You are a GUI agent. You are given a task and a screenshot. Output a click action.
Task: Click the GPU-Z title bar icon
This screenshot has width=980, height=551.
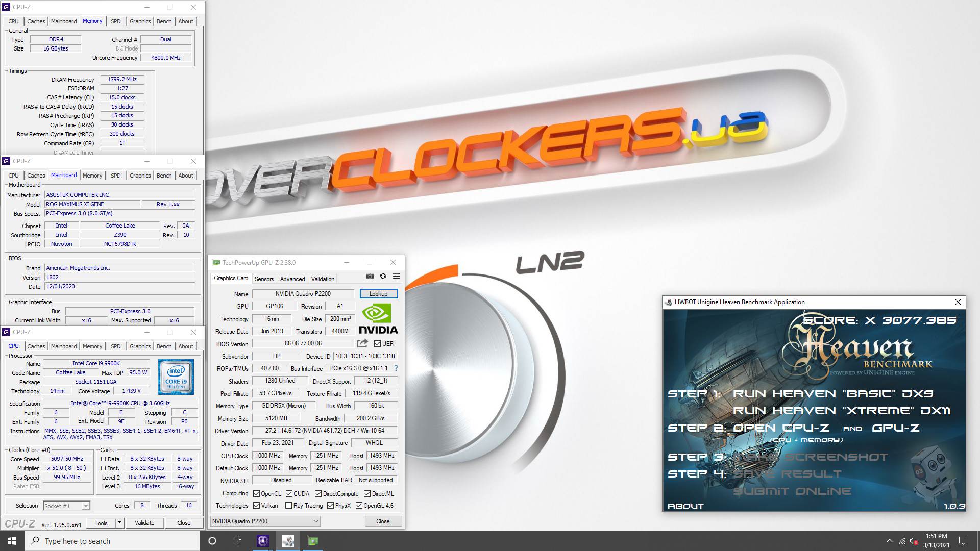[216, 262]
